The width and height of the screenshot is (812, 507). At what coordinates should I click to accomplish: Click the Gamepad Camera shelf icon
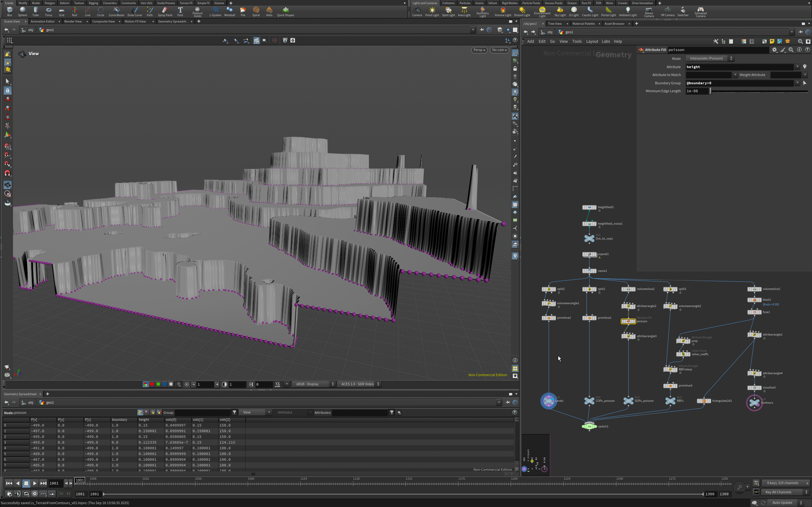[700, 11]
